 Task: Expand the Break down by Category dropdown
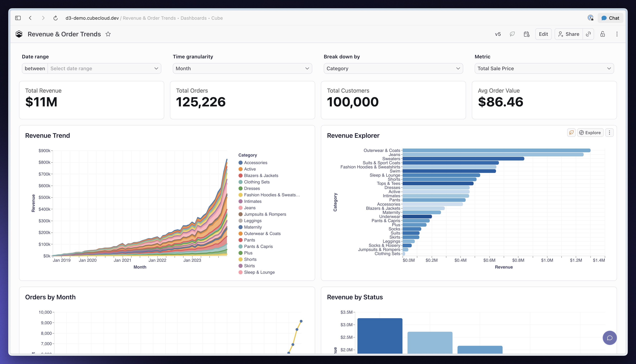pos(393,68)
